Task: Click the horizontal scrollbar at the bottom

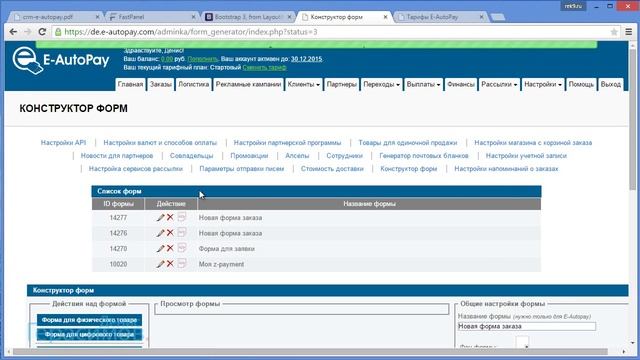Action: [310, 351]
